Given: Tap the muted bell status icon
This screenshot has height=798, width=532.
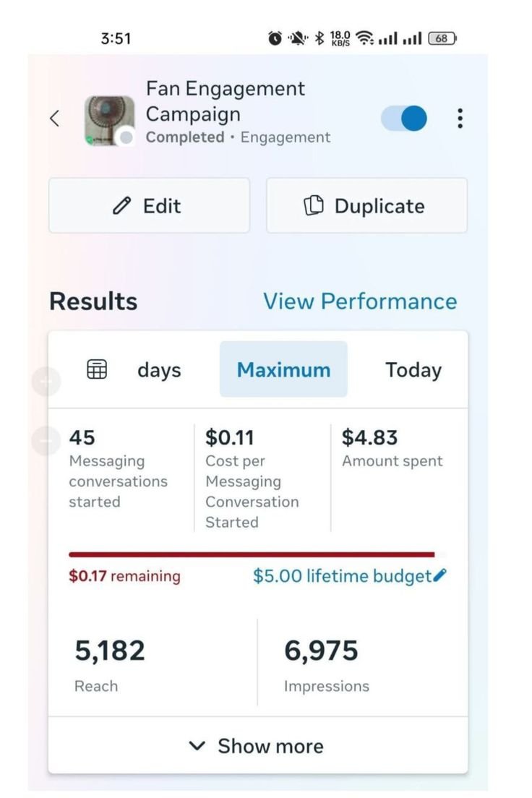Looking at the screenshot, I should [296, 38].
